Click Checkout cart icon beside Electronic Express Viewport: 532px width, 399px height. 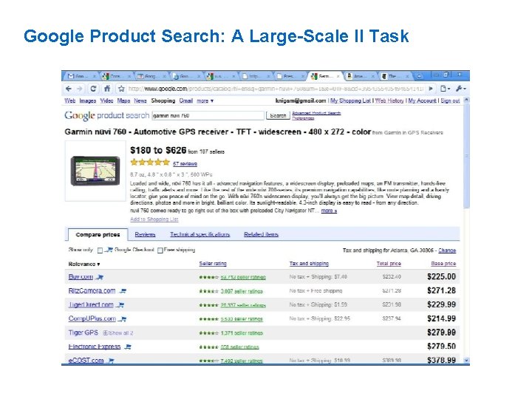tap(128, 347)
